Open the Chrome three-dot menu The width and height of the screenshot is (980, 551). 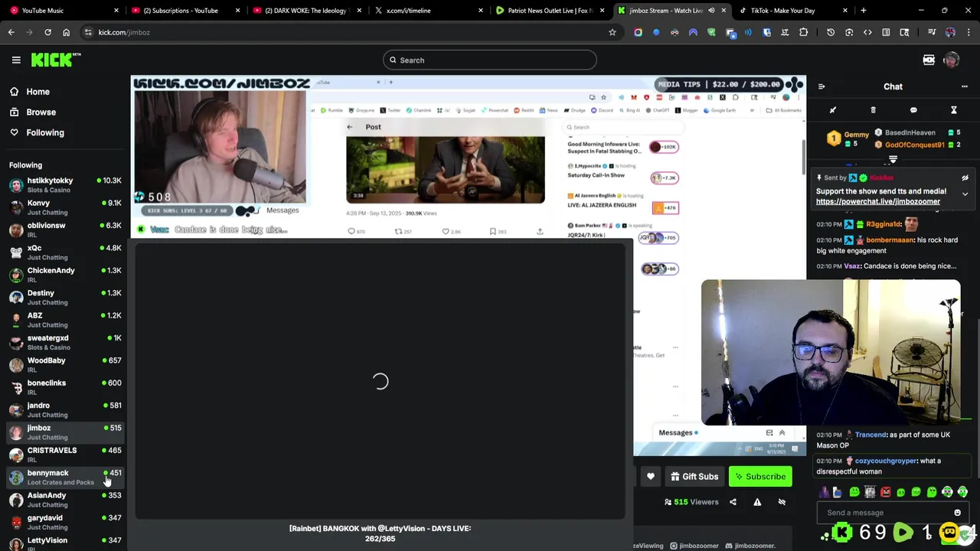click(969, 32)
